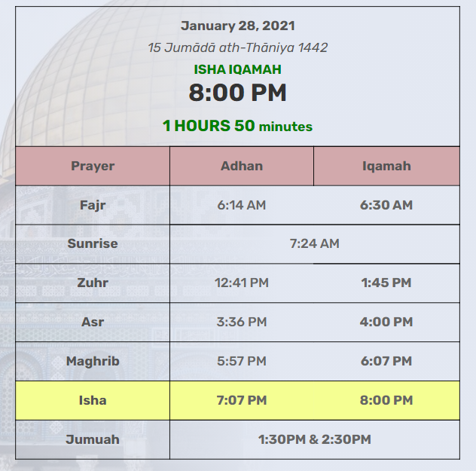Click the ISHA IQAMAH label

237,69
